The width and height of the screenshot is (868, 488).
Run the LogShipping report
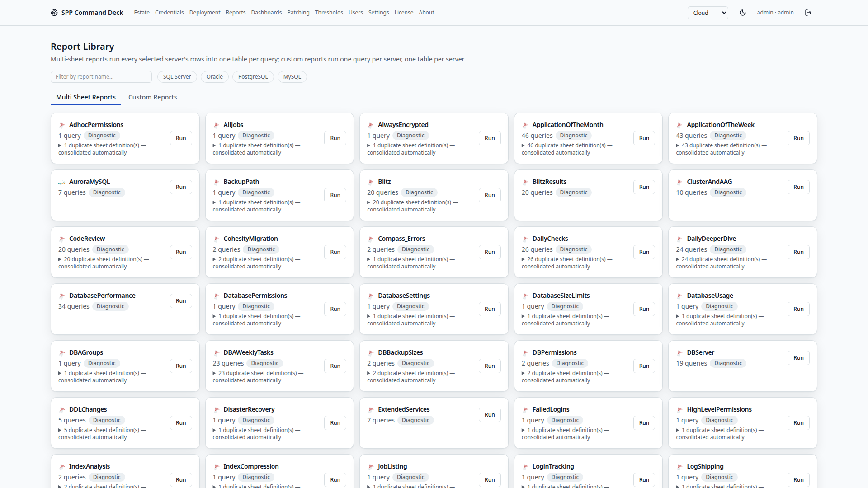coord(798,480)
